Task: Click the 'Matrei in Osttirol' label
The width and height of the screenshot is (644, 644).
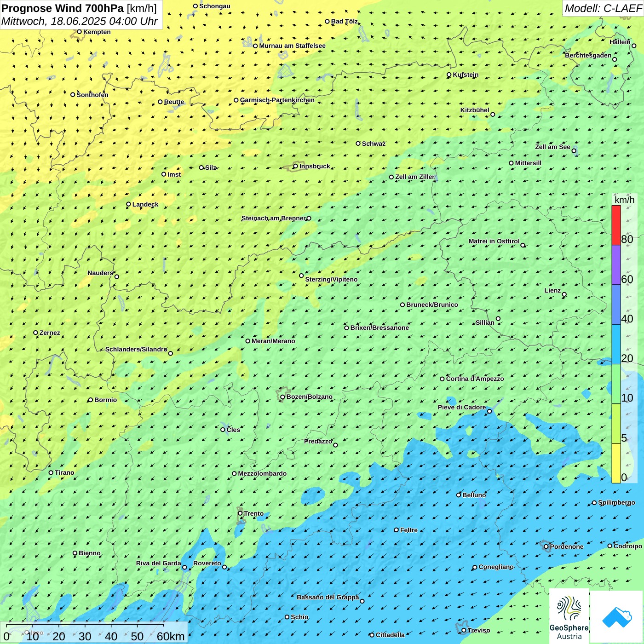Action: coord(494,241)
